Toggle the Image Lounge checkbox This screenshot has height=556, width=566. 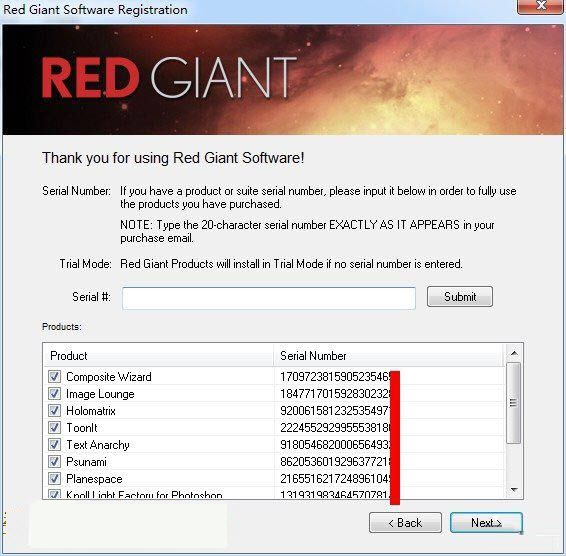pyautogui.click(x=54, y=394)
